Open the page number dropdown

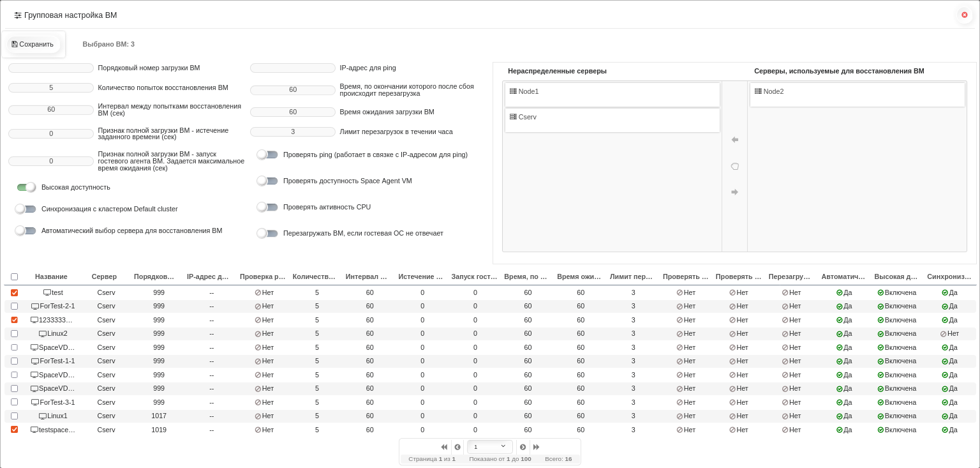[x=490, y=447]
